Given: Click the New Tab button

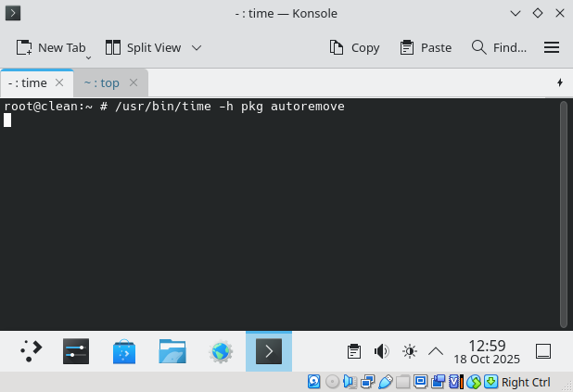Looking at the screenshot, I should point(51,47).
